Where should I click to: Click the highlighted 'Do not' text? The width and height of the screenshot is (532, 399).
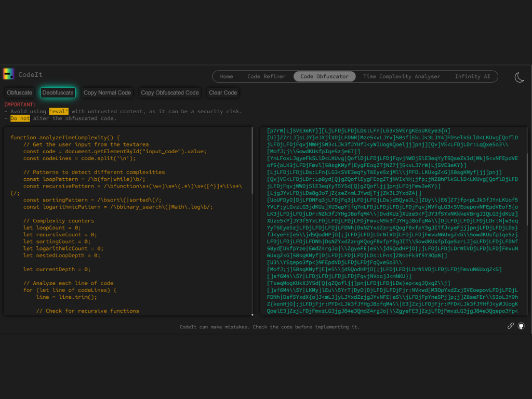point(20,118)
